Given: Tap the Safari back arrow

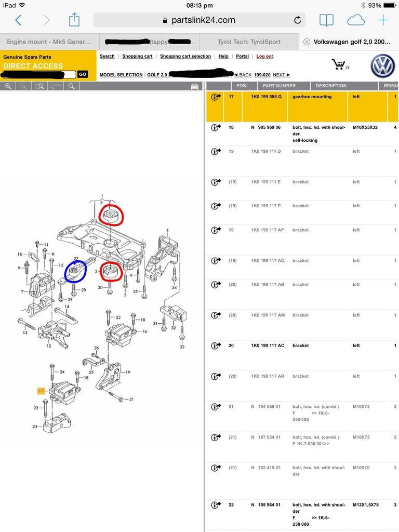Looking at the screenshot, I should 18,20.
